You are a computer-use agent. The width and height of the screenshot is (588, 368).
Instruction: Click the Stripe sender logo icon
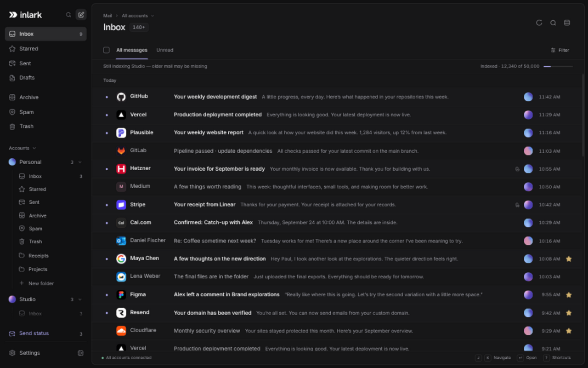pyautogui.click(x=121, y=205)
